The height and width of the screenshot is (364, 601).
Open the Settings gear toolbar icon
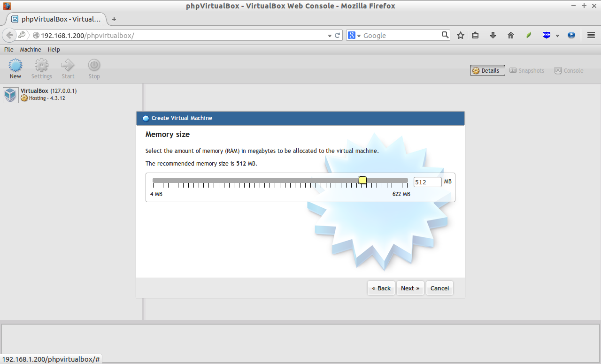[x=41, y=65]
